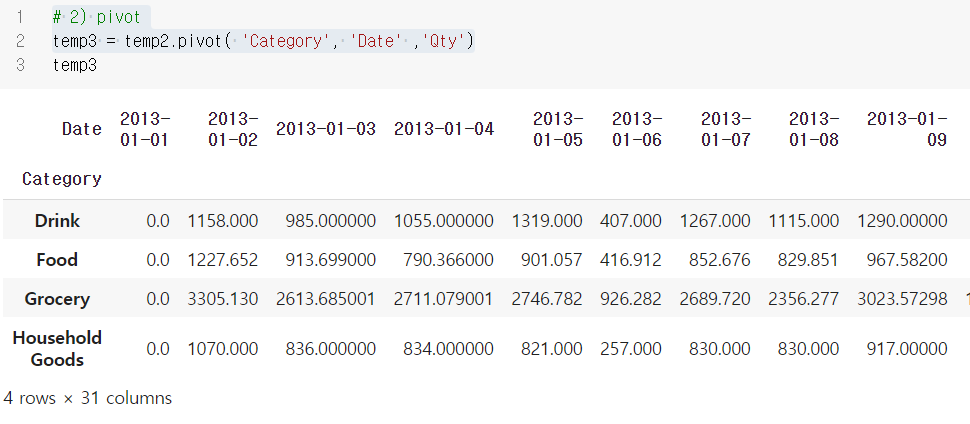
Task: Click Drink value 1267.000
Action: (715, 221)
